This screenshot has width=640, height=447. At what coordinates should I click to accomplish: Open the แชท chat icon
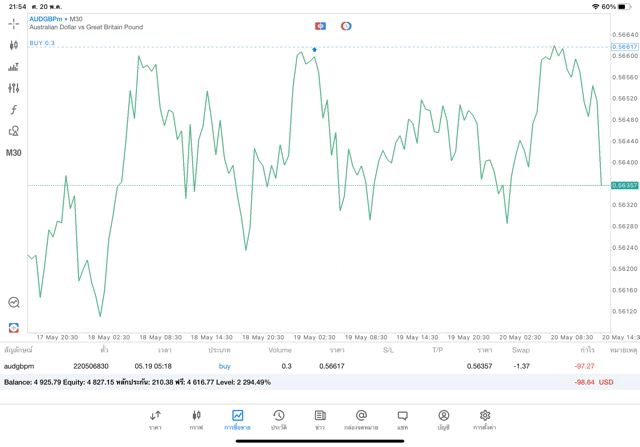click(x=402, y=418)
